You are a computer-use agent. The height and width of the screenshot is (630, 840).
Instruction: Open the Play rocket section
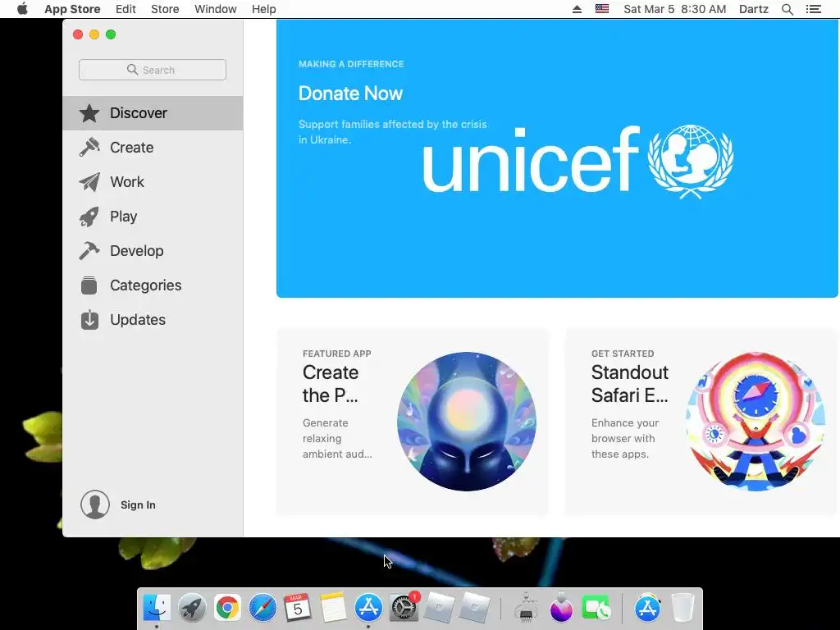(153, 217)
